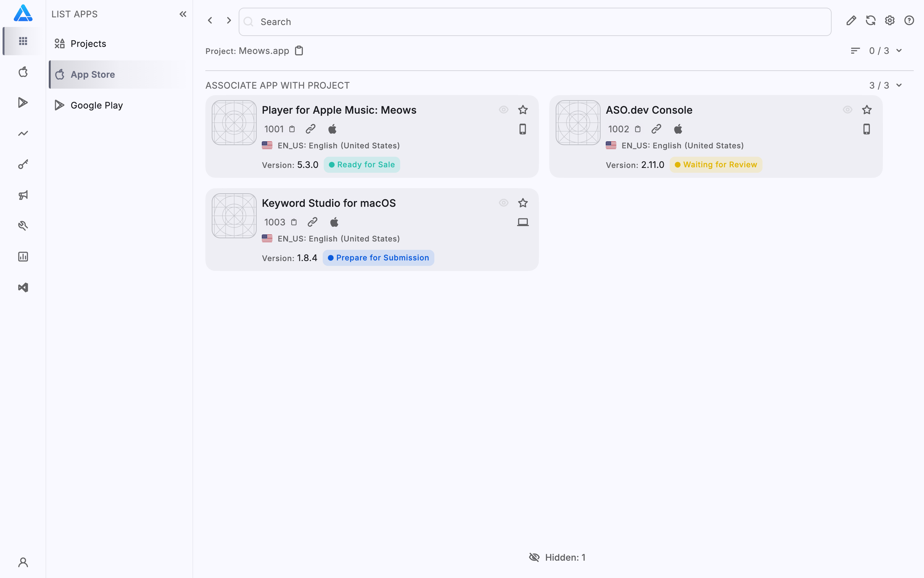Click the EN_US locale on Keyword Studio card
This screenshot has height=578, width=924.
point(331,239)
